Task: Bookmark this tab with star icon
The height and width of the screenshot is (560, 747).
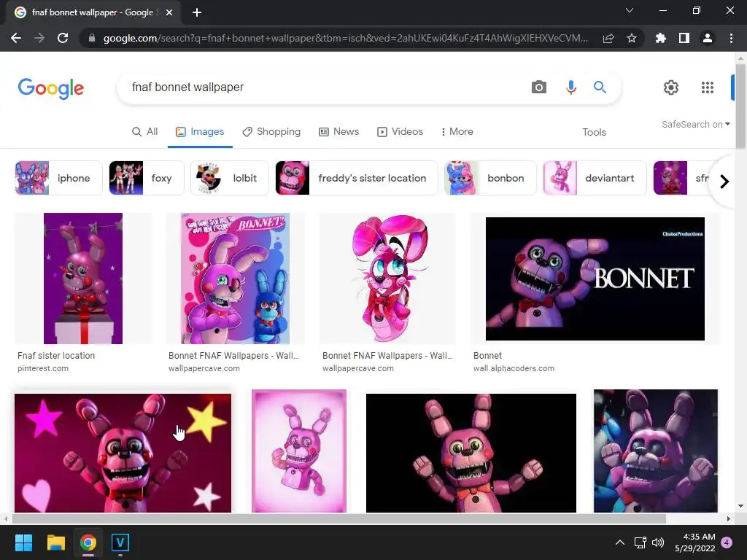Action: point(632,38)
